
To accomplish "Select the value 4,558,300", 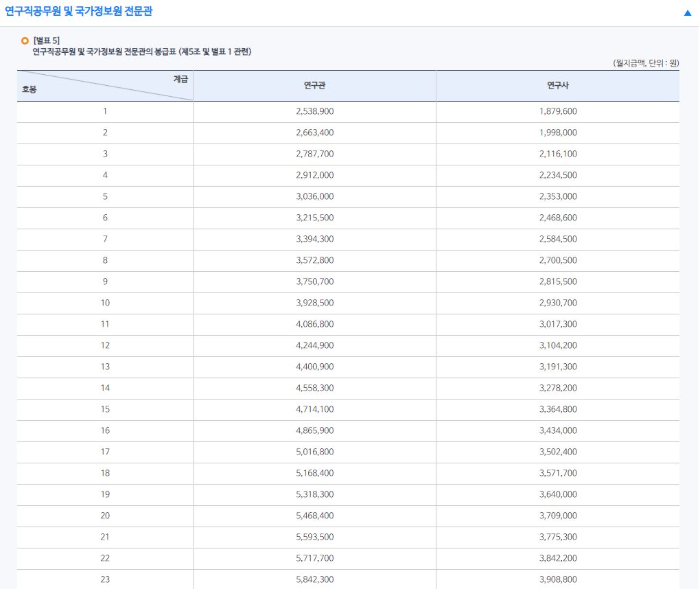I will coord(315,388).
